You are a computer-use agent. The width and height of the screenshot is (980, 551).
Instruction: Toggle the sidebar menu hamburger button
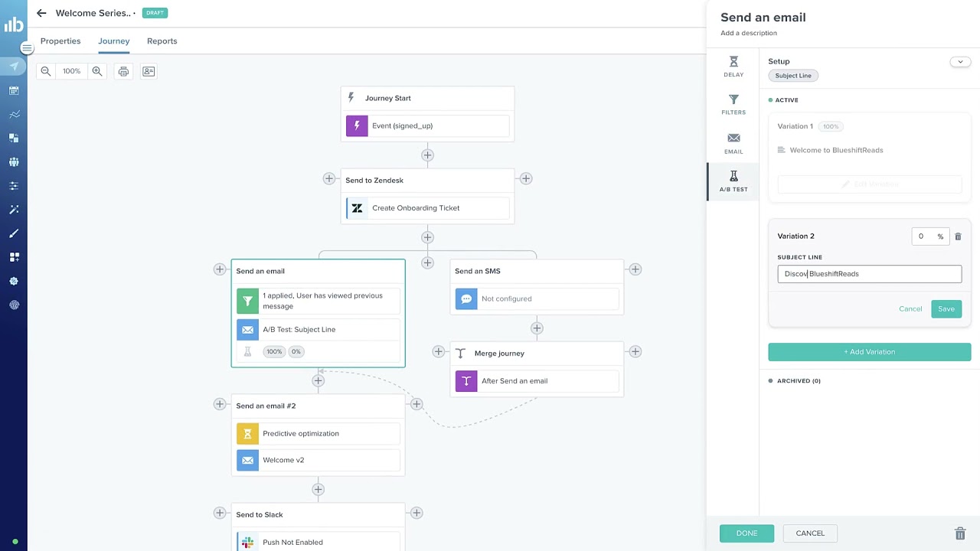[x=27, y=48]
